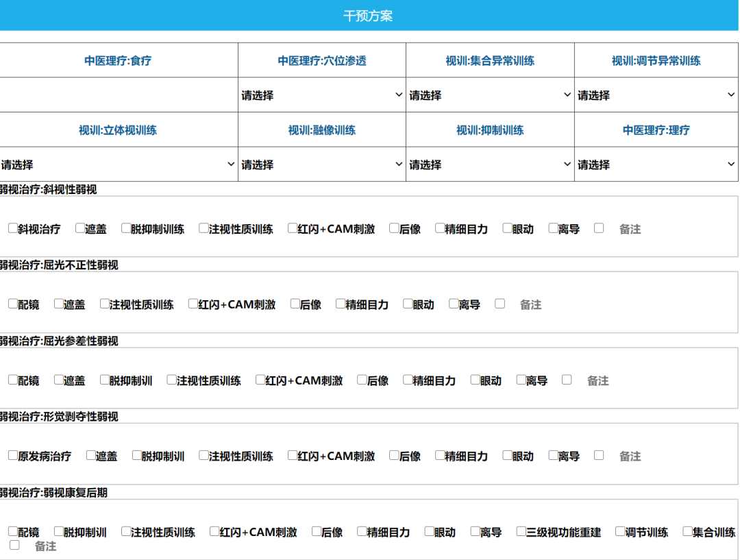The image size is (740, 560).
Task: Check 遮盖 in 斜视性弱视 row
Action: click(x=80, y=228)
